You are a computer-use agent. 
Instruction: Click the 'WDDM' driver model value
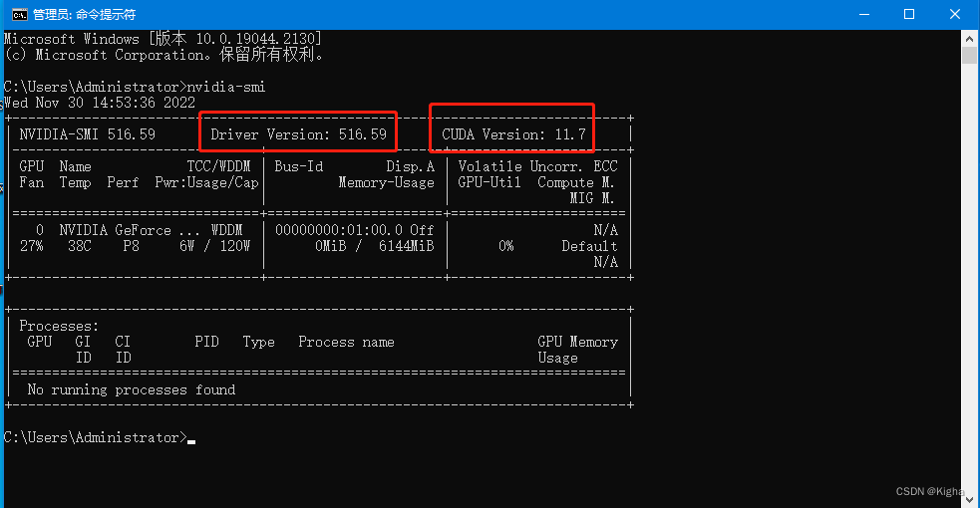coord(227,230)
